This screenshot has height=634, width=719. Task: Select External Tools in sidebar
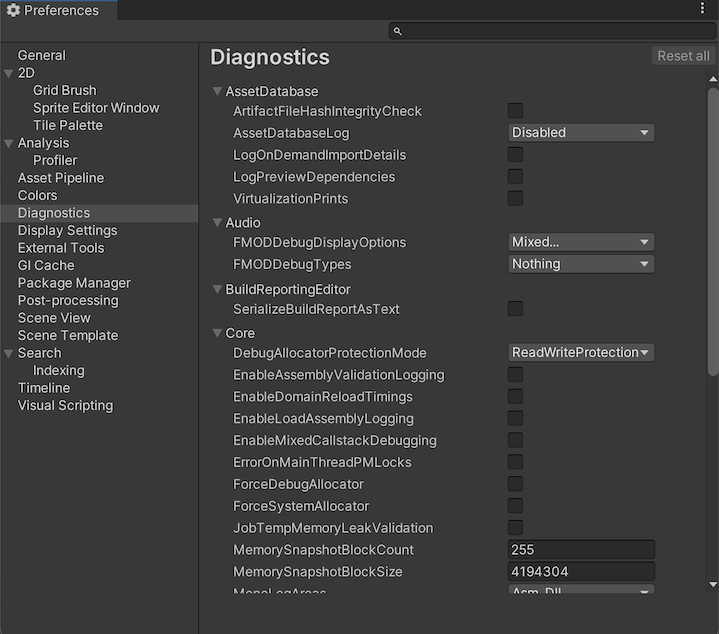pyautogui.click(x=61, y=248)
